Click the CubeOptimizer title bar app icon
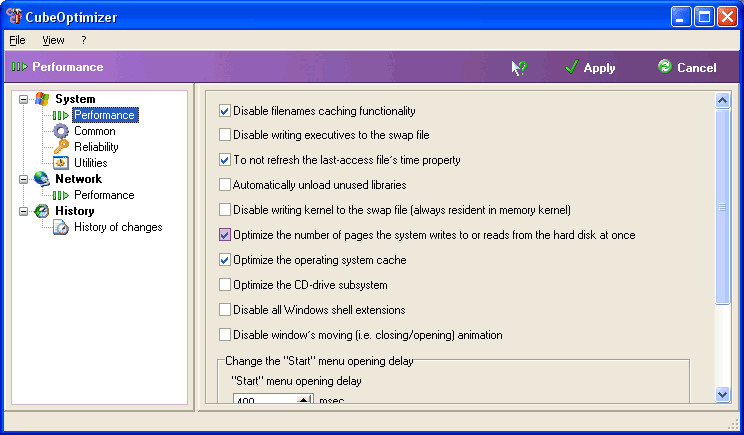The height and width of the screenshot is (435, 744). click(14, 16)
